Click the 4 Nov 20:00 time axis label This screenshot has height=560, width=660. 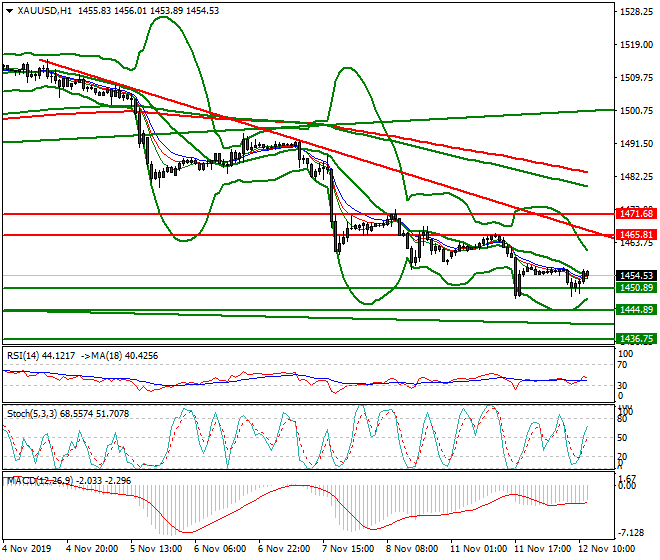(92, 549)
